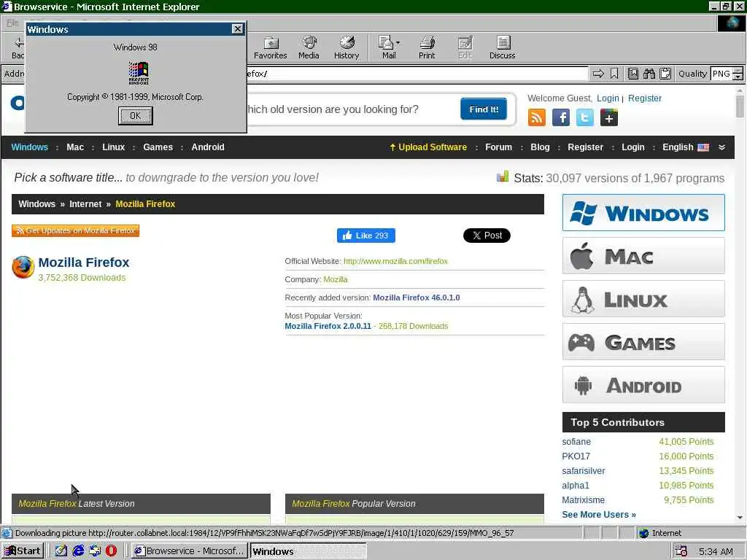Open the Favorites toolbar button
Viewport: 747px width, 560px height.
[x=271, y=47]
